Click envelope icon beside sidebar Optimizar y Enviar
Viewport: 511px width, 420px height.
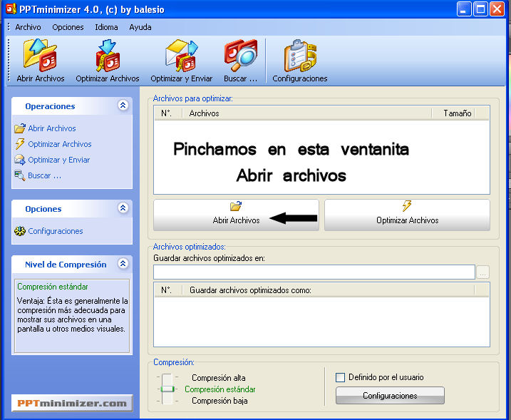pos(20,160)
